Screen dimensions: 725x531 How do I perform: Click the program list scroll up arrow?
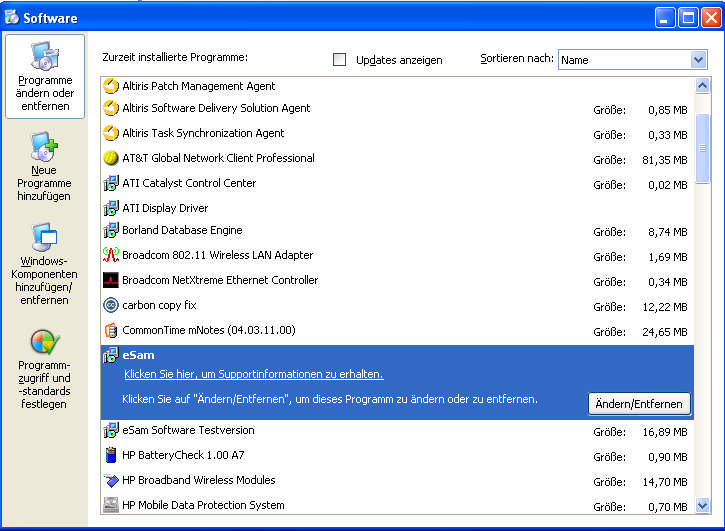pyautogui.click(x=702, y=86)
